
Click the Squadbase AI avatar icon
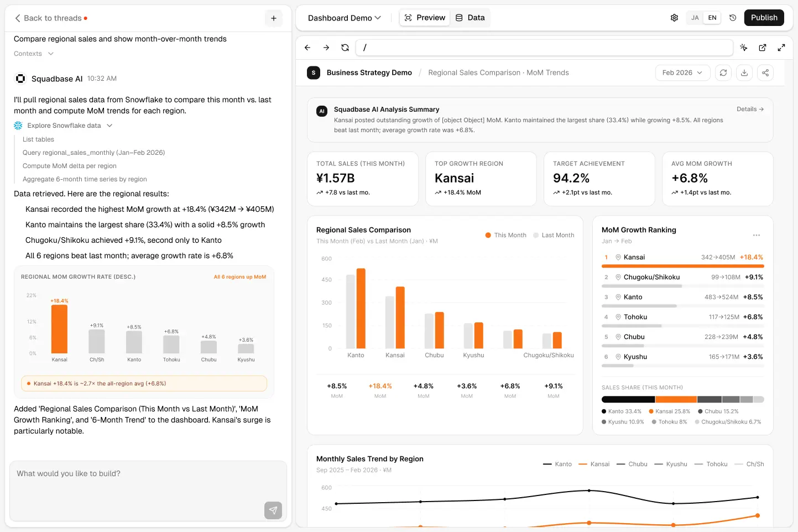click(20, 79)
